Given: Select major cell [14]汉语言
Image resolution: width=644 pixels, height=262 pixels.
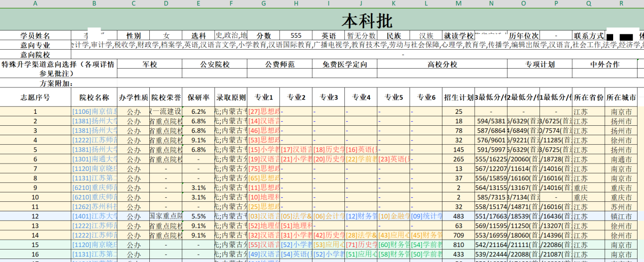Looking at the screenshot, I should (264, 121).
